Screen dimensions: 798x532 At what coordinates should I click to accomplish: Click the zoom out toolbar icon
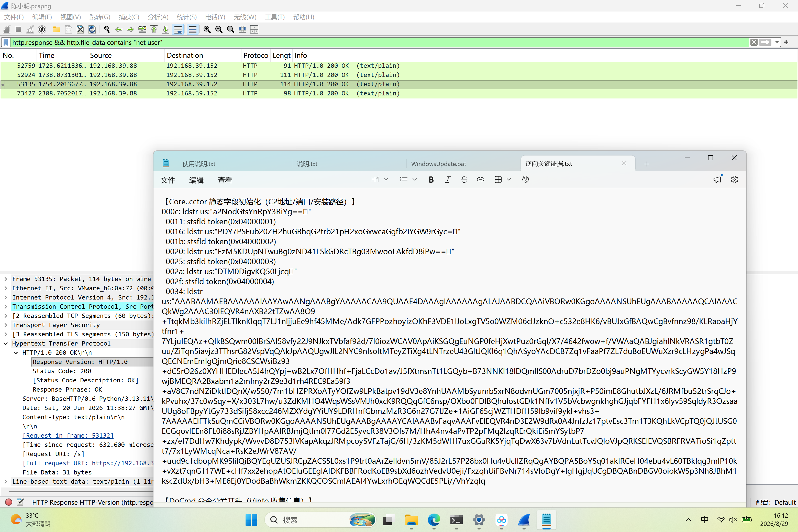coord(219,29)
